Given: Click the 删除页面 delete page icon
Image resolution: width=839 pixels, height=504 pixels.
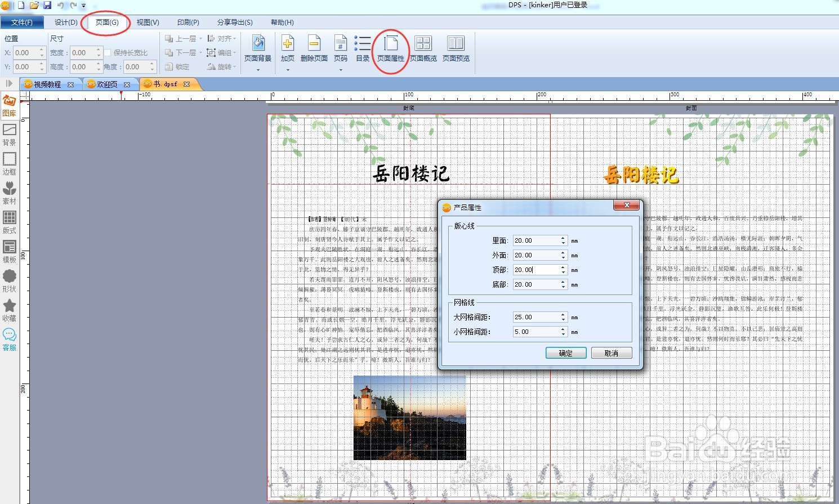Looking at the screenshot, I should tap(314, 43).
